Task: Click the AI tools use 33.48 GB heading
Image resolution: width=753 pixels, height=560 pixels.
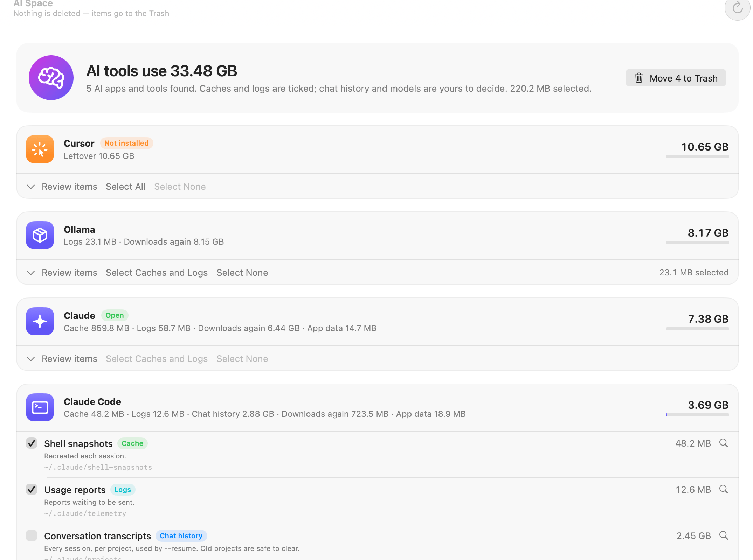Action: (161, 71)
